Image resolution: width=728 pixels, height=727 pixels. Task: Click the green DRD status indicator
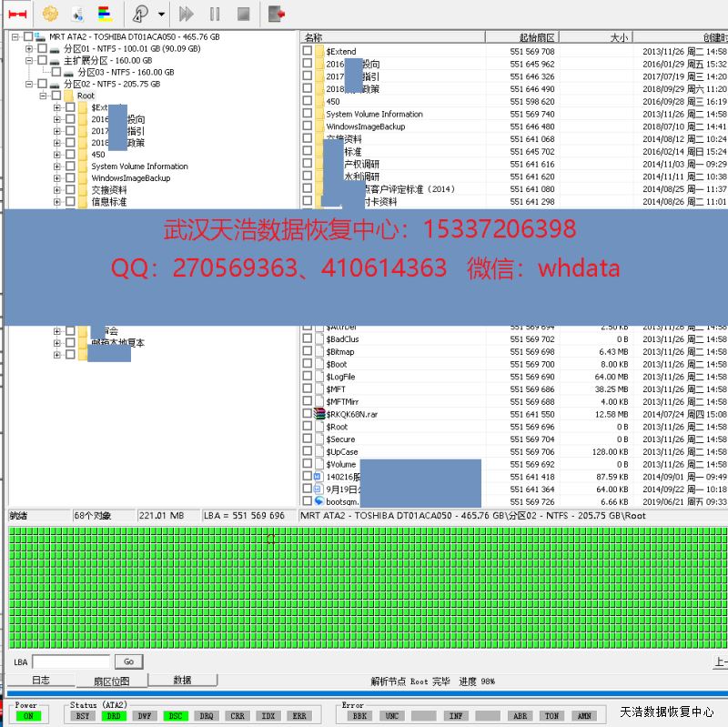[x=114, y=716]
